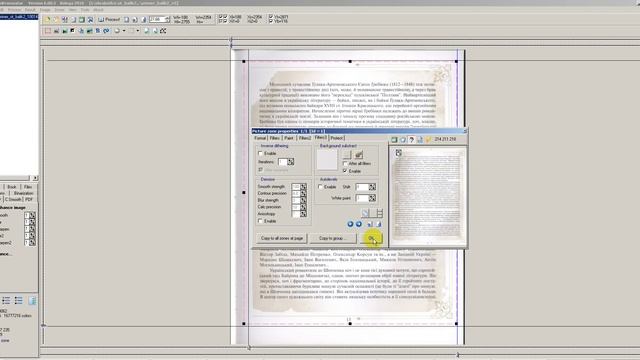The width and height of the screenshot is (640, 360).
Task: Click the black-and-white square icon in second toolbar
Action: point(73,31)
